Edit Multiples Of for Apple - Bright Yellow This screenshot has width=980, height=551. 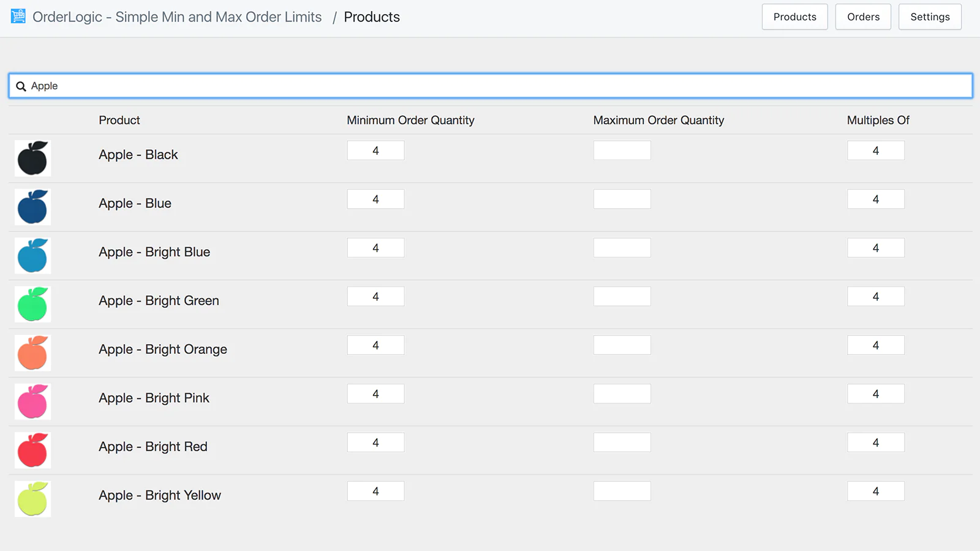pos(875,491)
